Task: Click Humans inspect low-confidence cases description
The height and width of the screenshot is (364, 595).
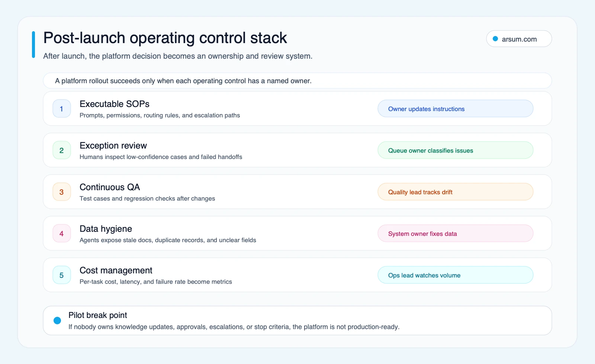Action: click(161, 157)
